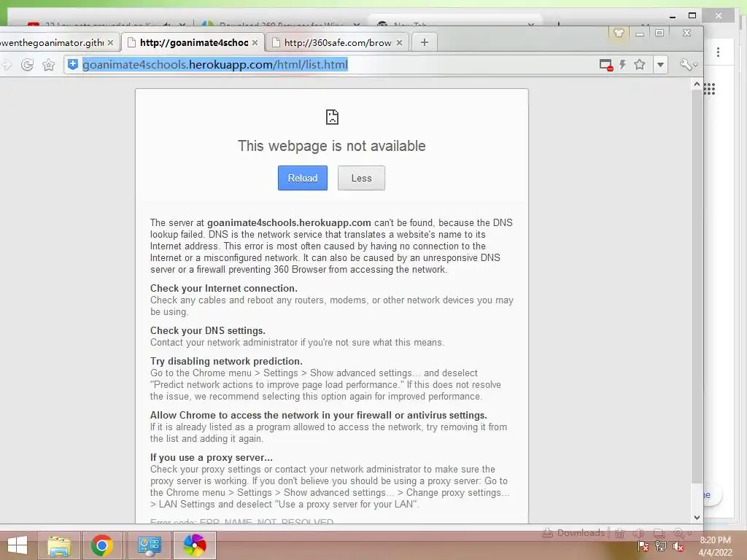Open Google Chrome from taskbar
Image resolution: width=747 pixels, height=560 pixels.
[x=102, y=545]
